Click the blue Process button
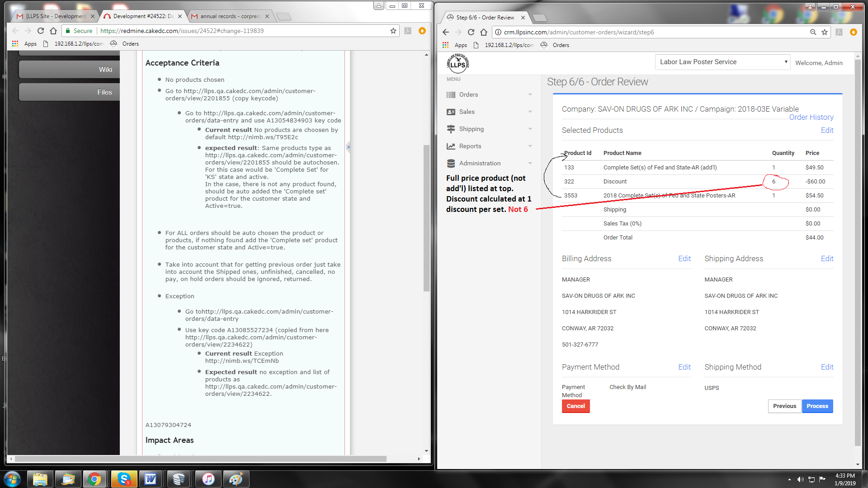The height and width of the screenshot is (488, 868). [817, 406]
